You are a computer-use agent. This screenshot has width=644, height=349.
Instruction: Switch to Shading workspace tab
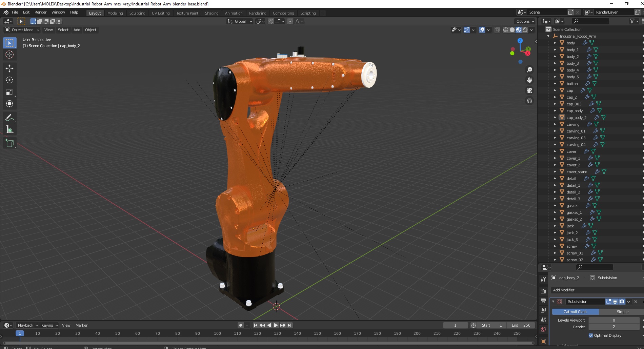[x=212, y=13]
